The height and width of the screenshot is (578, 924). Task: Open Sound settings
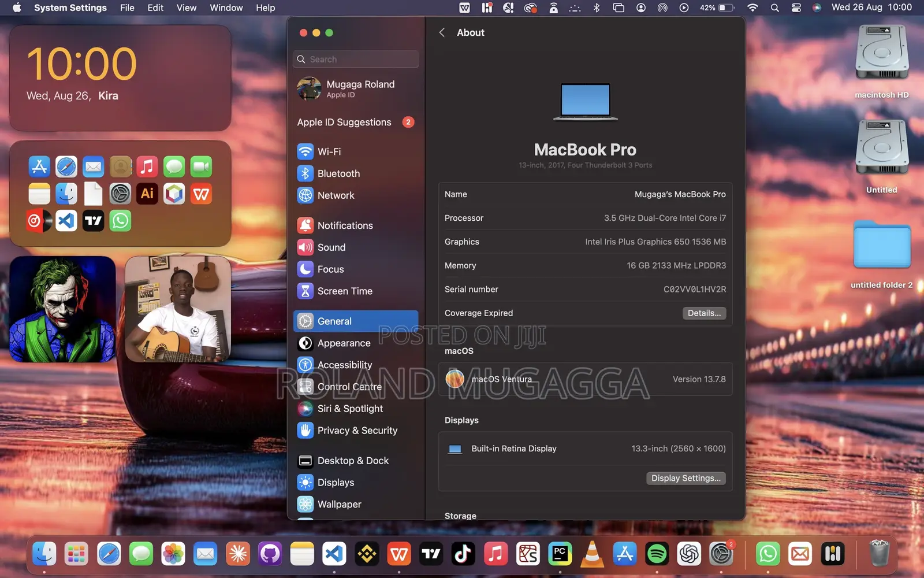[356, 247]
